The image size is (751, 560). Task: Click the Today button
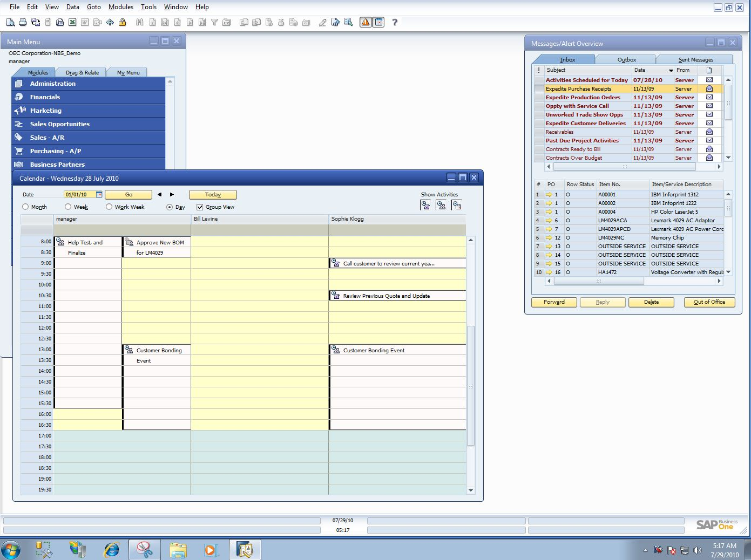213,195
